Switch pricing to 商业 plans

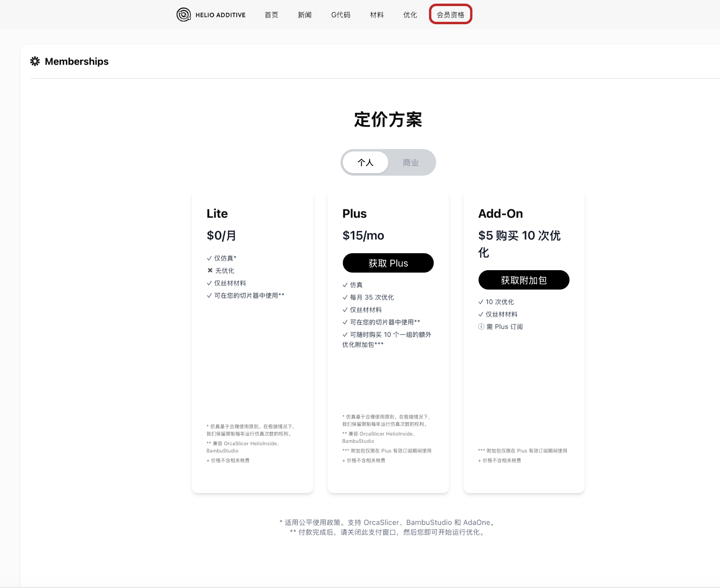tap(411, 162)
